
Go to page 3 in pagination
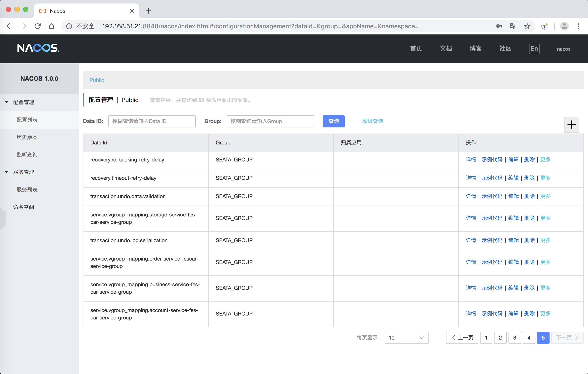click(514, 337)
